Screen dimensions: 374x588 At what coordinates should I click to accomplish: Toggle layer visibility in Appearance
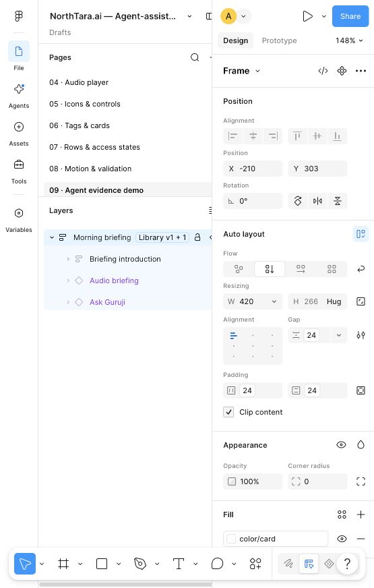click(x=341, y=445)
